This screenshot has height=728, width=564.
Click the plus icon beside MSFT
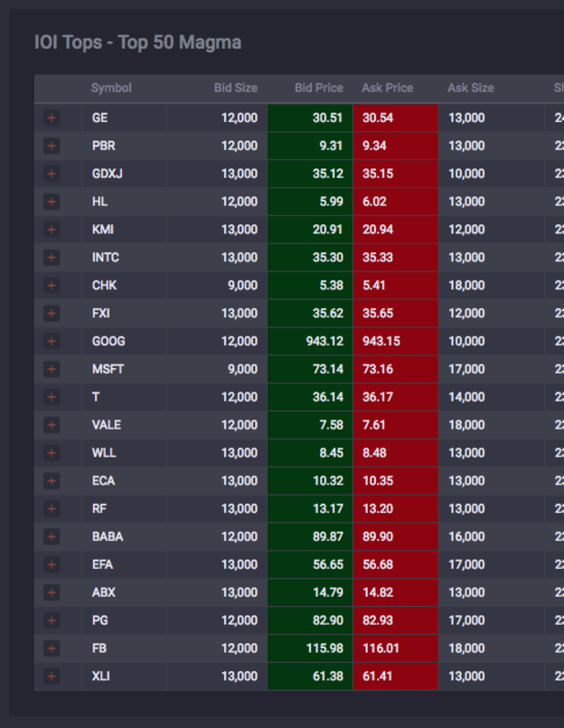tap(52, 369)
